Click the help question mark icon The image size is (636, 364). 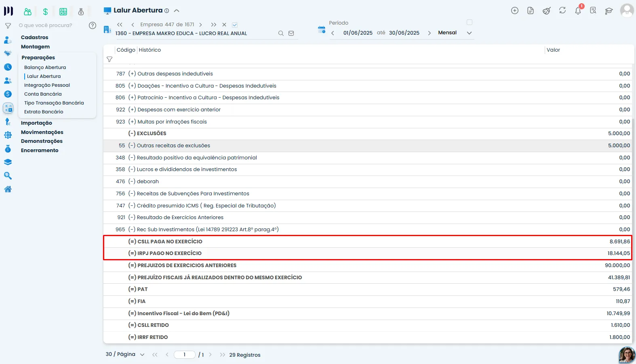tap(93, 25)
